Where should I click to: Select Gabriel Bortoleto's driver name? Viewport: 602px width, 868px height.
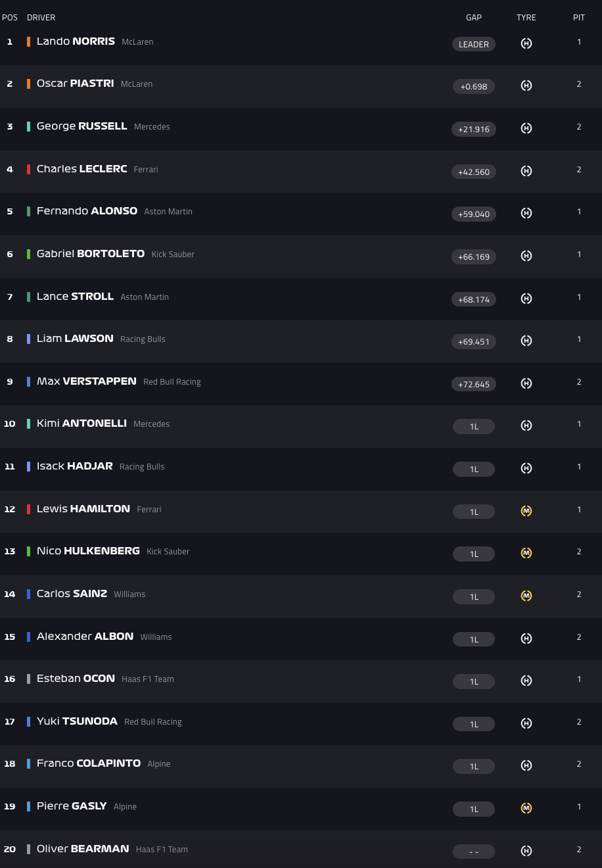(91, 254)
